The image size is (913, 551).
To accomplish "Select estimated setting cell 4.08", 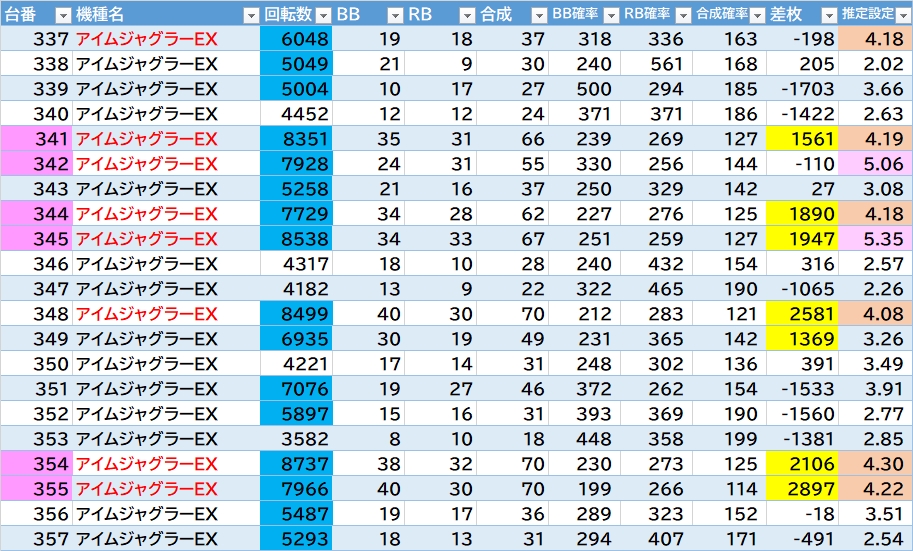I will click(876, 314).
